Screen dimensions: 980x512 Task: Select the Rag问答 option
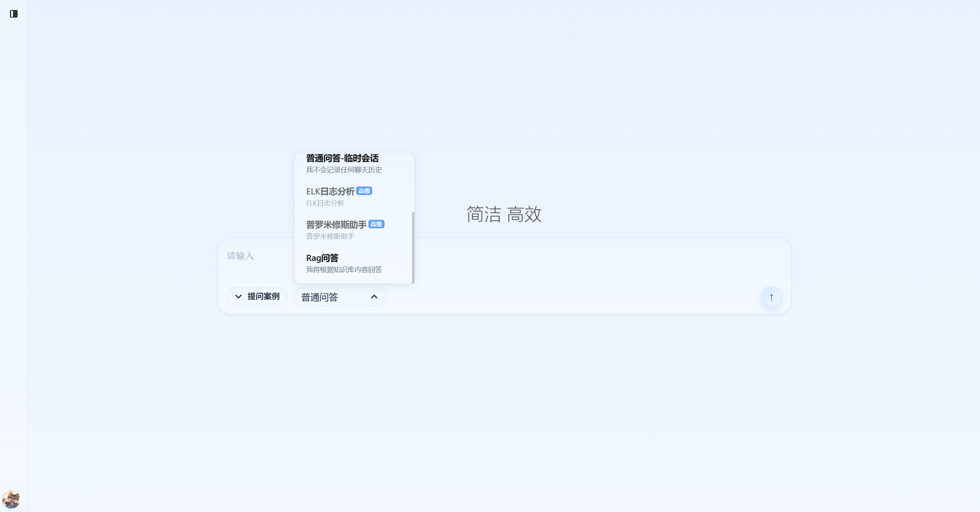tap(322, 258)
